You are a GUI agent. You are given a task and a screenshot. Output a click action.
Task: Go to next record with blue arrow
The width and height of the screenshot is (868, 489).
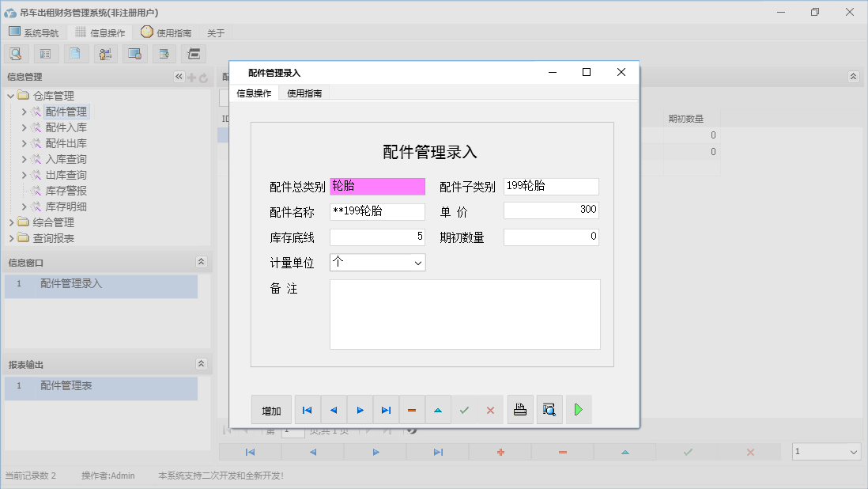[x=360, y=409]
